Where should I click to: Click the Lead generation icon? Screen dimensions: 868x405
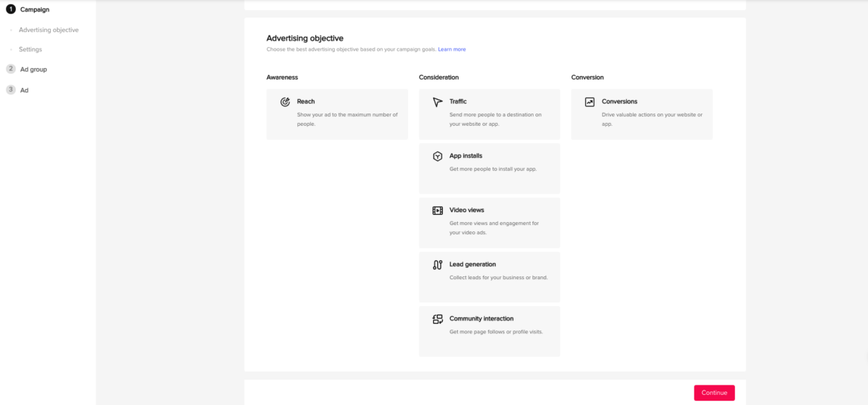438,265
